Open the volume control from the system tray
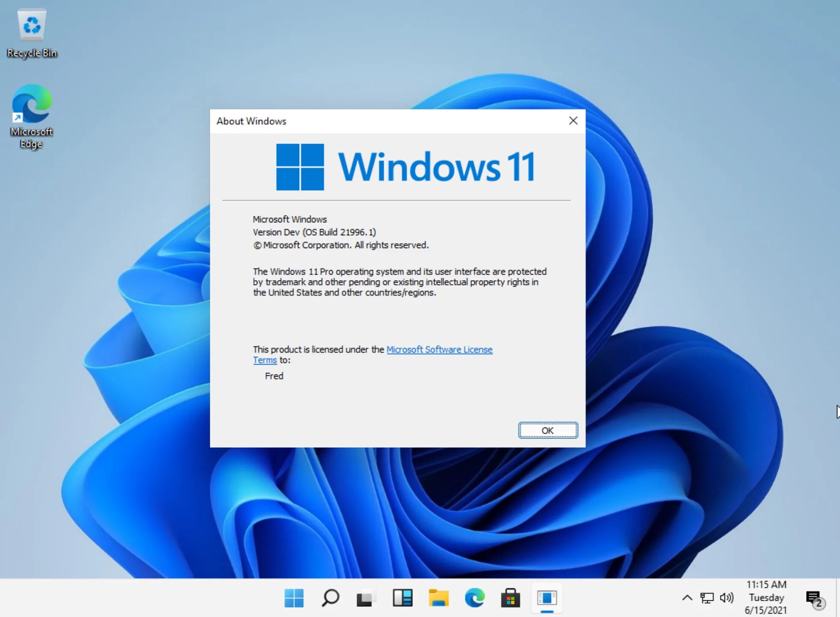Screen dimensions: 840x617 point(727,597)
